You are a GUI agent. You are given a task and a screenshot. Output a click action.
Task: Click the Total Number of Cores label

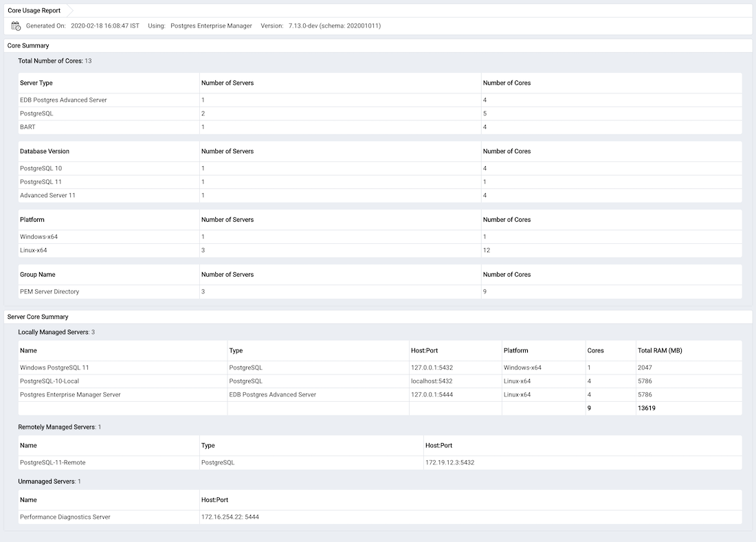(51, 61)
